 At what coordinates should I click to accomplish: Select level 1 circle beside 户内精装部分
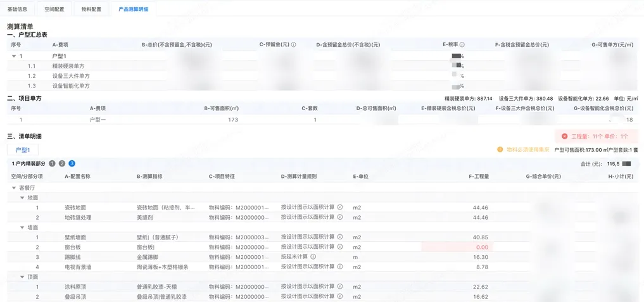[53, 163]
